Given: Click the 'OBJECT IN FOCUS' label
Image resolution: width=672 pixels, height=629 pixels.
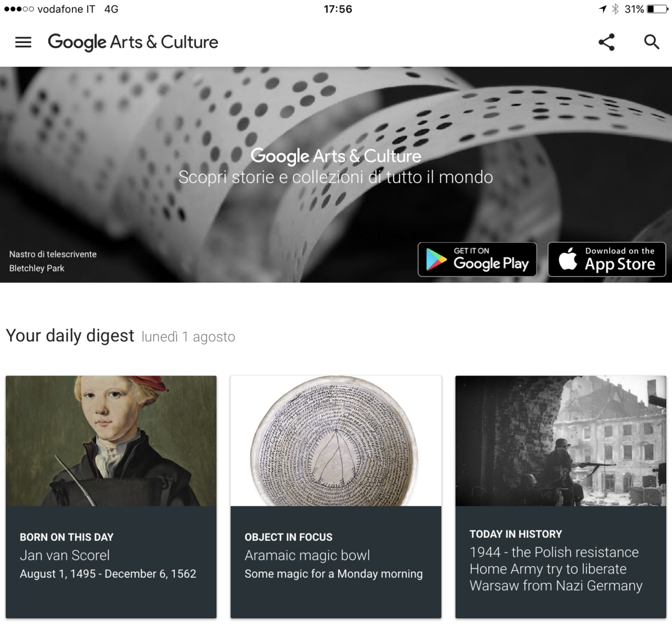Looking at the screenshot, I should pos(288,537).
